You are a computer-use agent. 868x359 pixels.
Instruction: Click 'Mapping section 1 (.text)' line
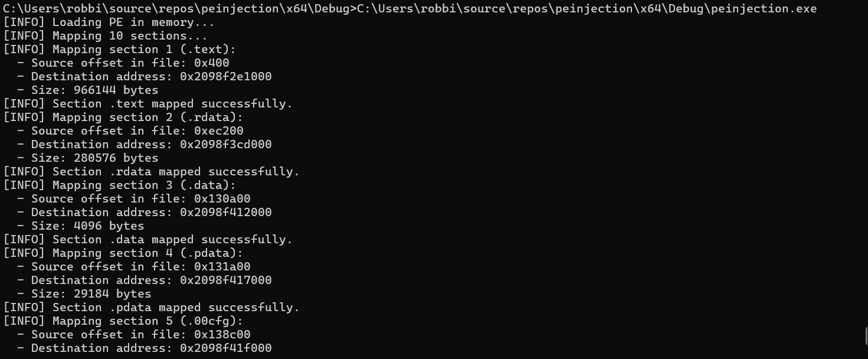[x=119, y=50]
